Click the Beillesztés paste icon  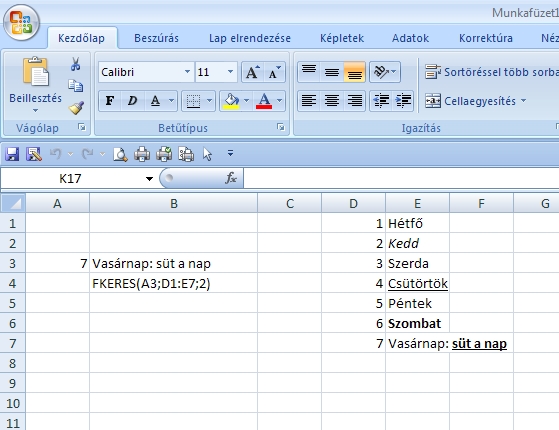pos(35,72)
